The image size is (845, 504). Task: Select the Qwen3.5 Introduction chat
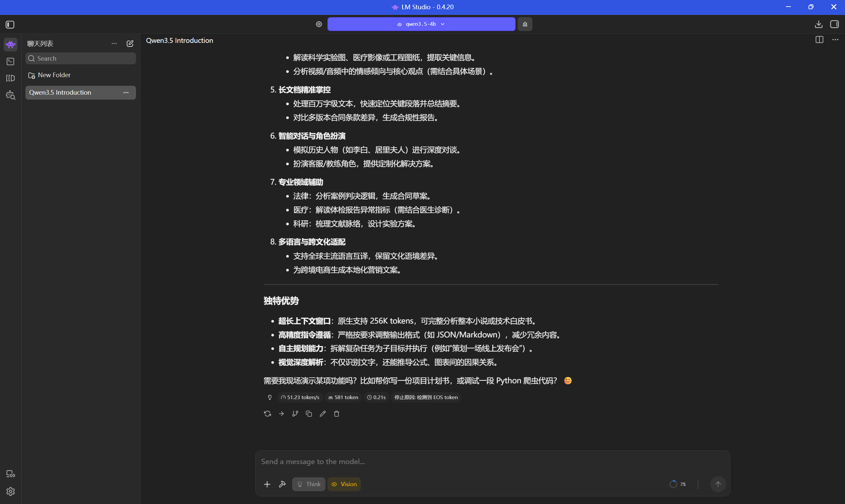coord(81,92)
